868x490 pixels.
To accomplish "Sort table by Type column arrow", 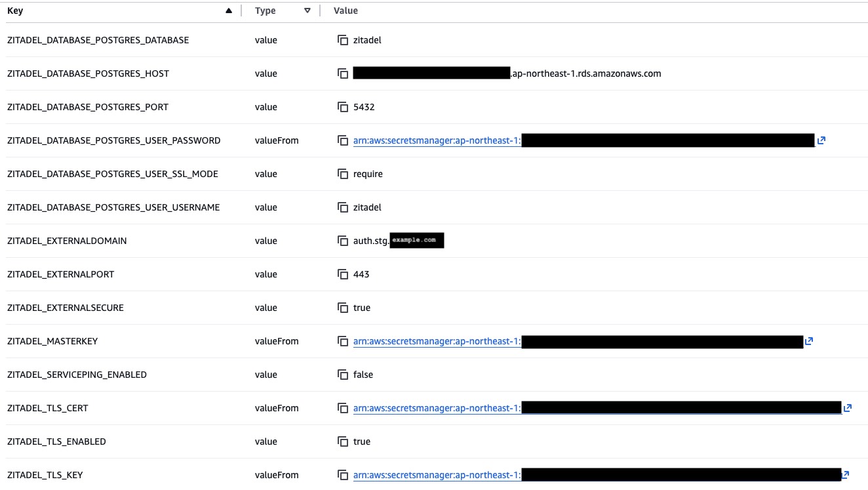I will point(307,10).
